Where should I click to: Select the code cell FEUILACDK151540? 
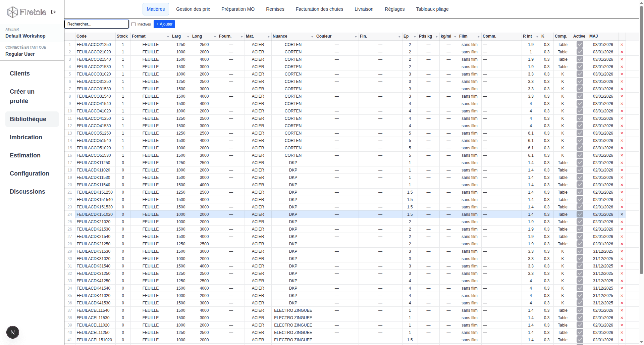point(95,200)
